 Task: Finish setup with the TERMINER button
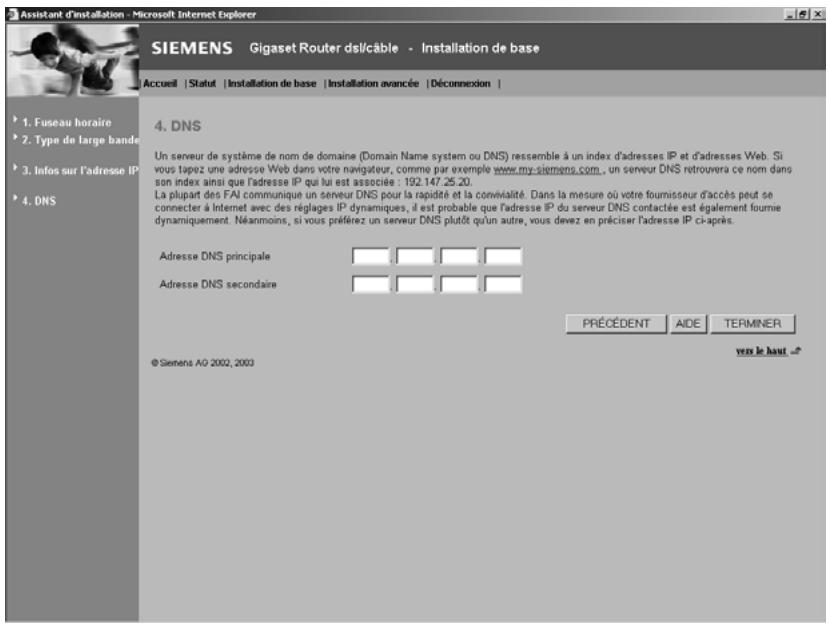tap(752, 324)
